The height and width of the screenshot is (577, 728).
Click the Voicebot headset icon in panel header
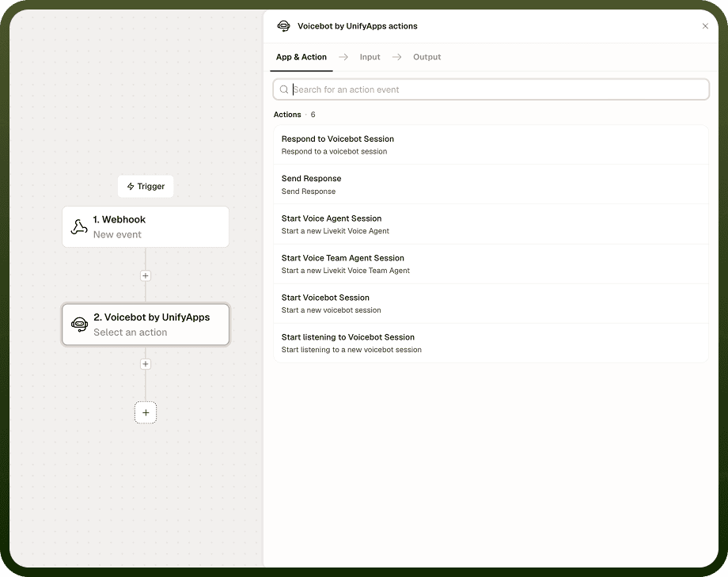(x=283, y=26)
